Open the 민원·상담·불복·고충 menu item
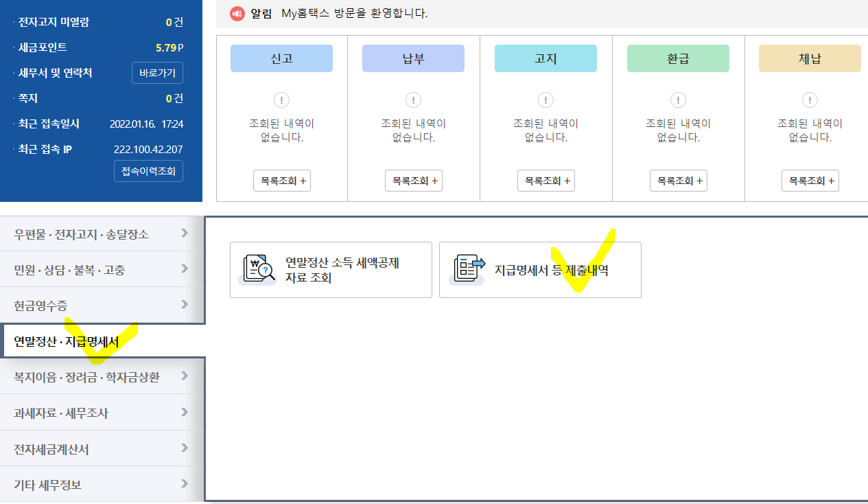This screenshot has height=504, width=868. tap(102, 269)
